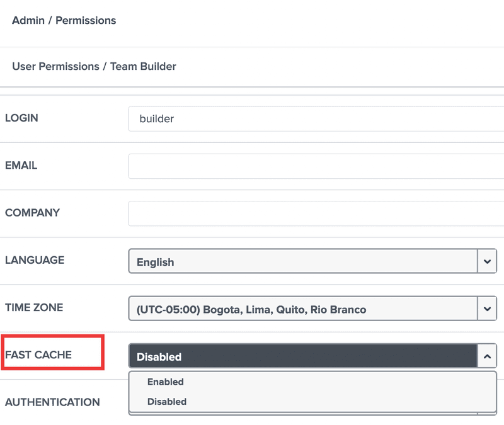Click the LANGUAGE field label
Image resolution: width=504 pixels, height=425 pixels.
point(35,260)
